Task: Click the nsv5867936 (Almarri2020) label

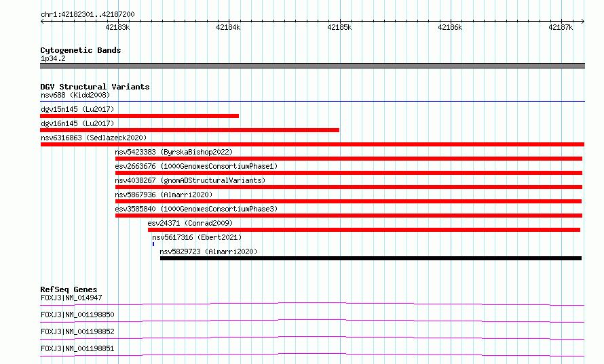Action: 164,195
